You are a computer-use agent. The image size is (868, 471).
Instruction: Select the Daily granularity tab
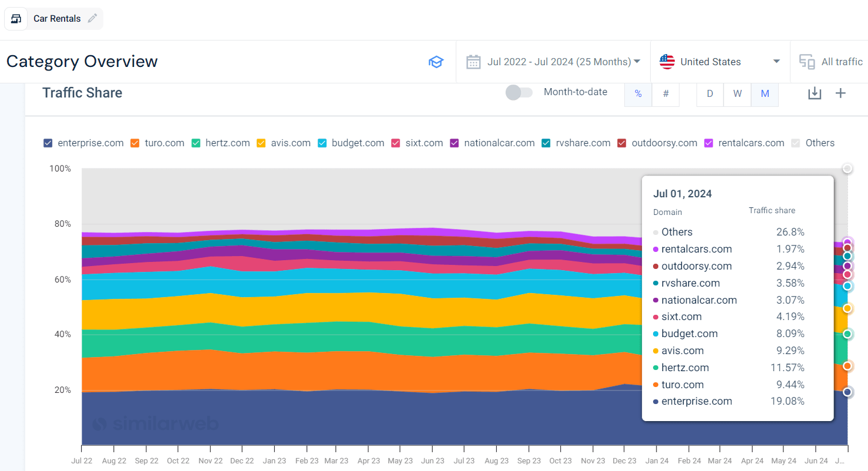coord(710,93)
